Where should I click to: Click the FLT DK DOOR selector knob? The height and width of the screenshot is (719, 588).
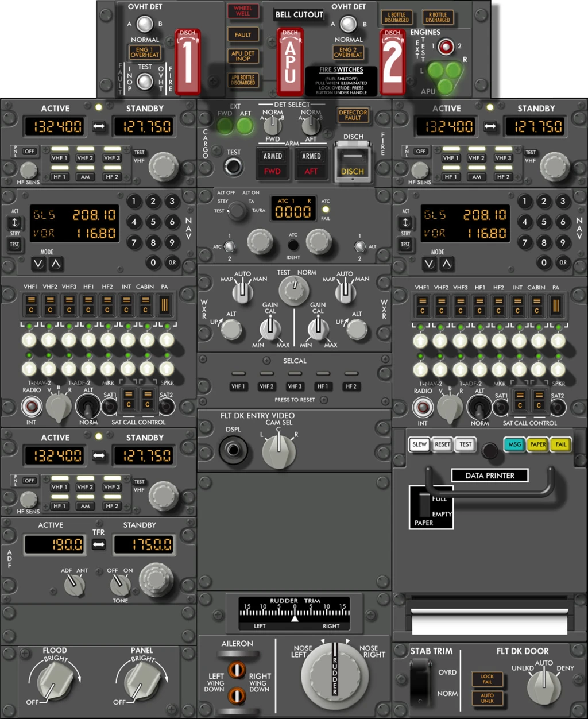[543, 688]
